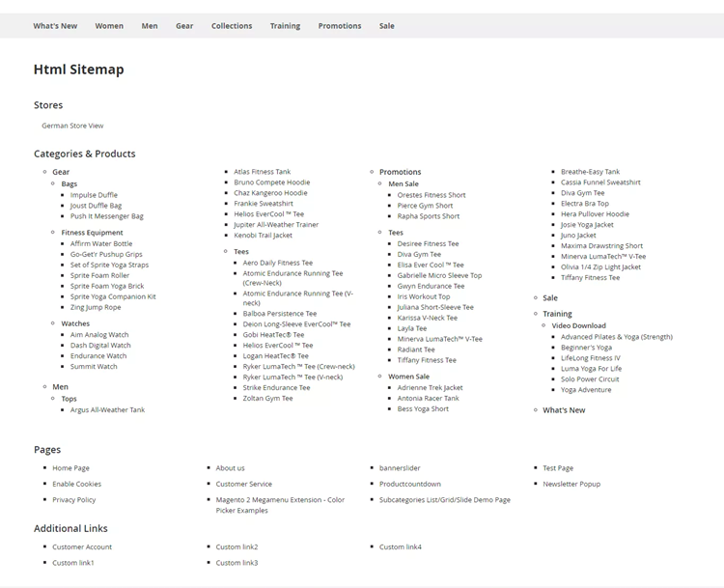Open the German Store View link

72,126
